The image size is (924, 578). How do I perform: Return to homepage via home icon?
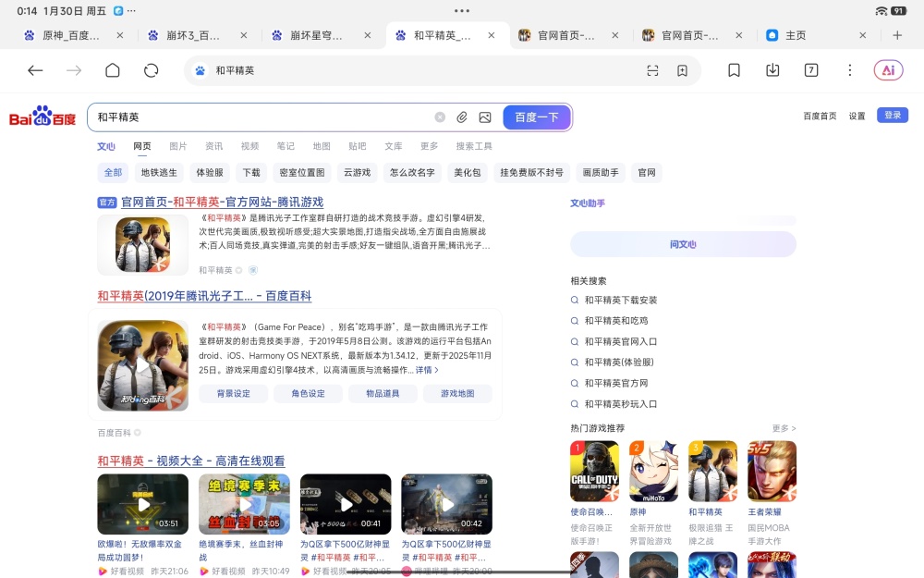[112, 69]
